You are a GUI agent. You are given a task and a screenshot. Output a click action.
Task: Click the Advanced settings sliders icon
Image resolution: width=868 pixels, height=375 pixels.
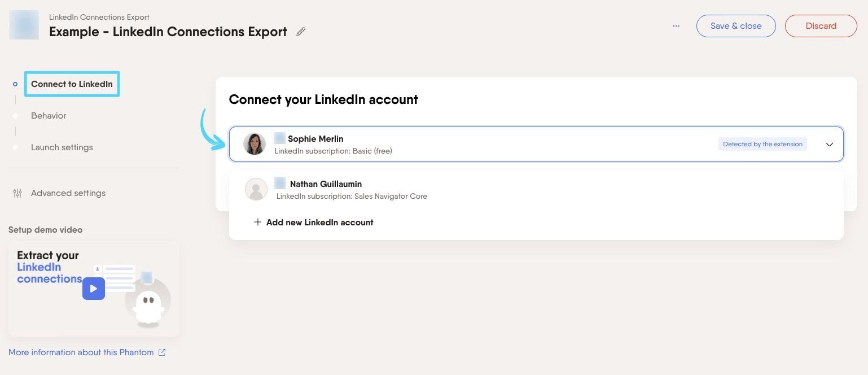tap(17, 193)
